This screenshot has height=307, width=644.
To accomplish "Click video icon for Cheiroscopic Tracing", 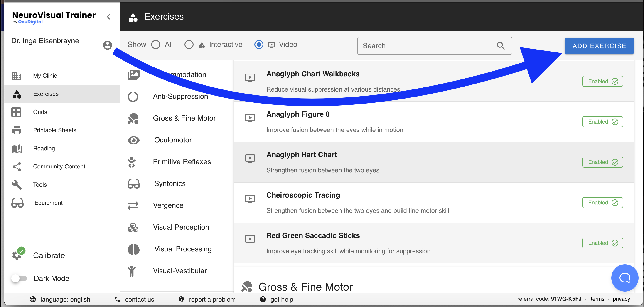I will tap(250, 199).
